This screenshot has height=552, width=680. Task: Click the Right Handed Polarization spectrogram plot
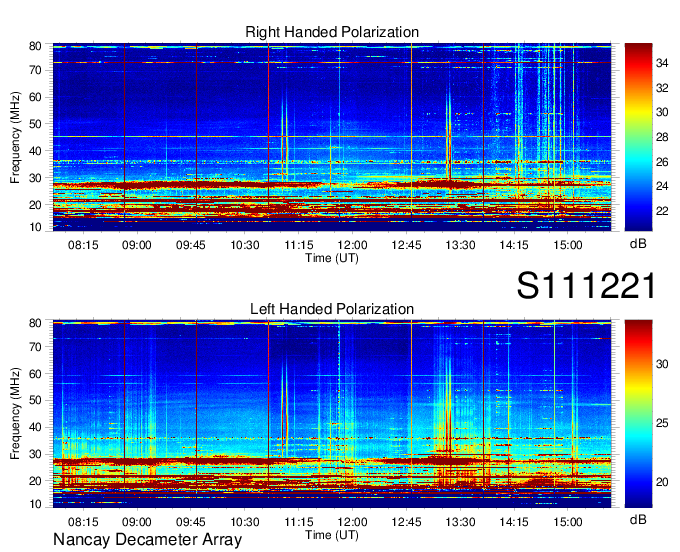(x=332, y=137)
